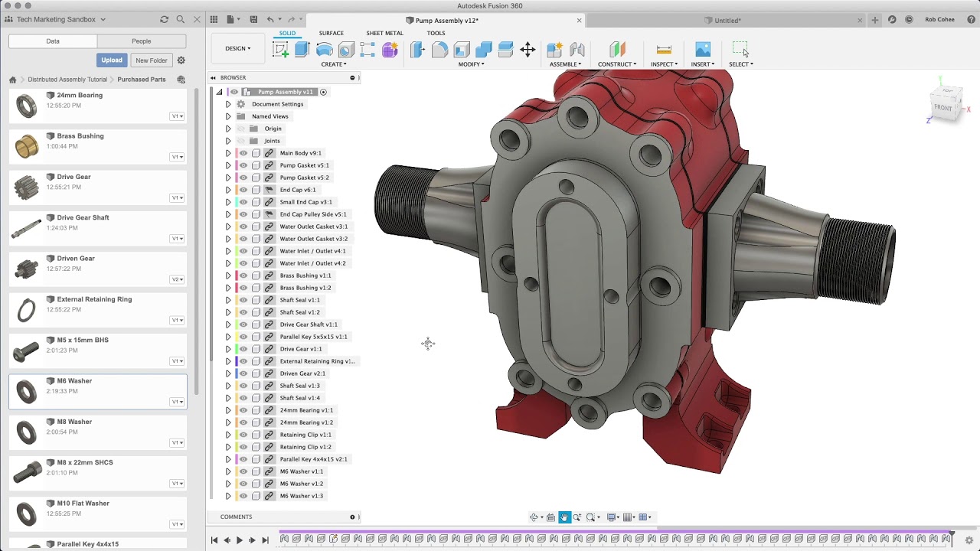Open version dropdown for Driven Gear

point(177,279)
